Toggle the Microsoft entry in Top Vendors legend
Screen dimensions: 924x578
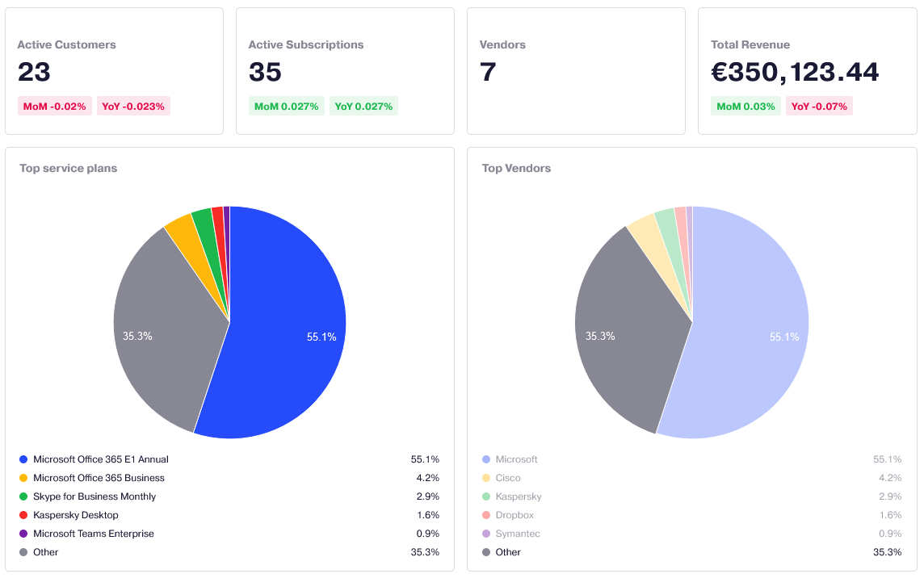pyautogui.click(x=515, y=459)
